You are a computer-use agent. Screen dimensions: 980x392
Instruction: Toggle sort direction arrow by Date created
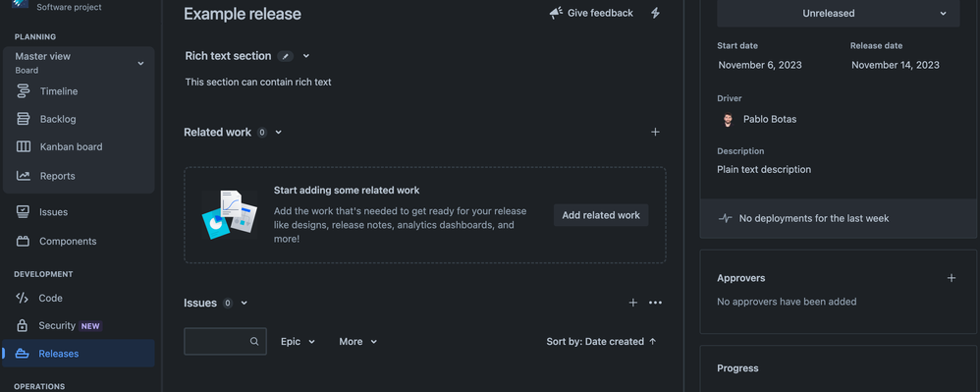pos(652,341)
